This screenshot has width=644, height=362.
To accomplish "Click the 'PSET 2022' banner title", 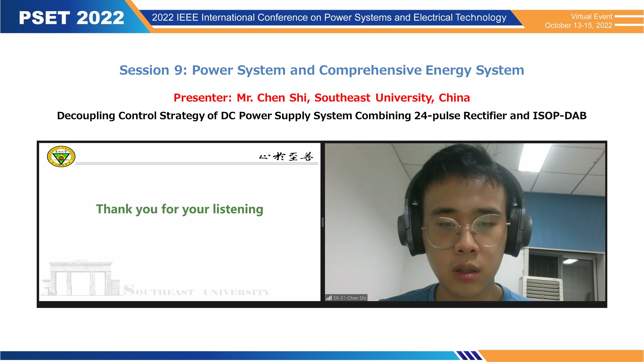I will point(71,18).
